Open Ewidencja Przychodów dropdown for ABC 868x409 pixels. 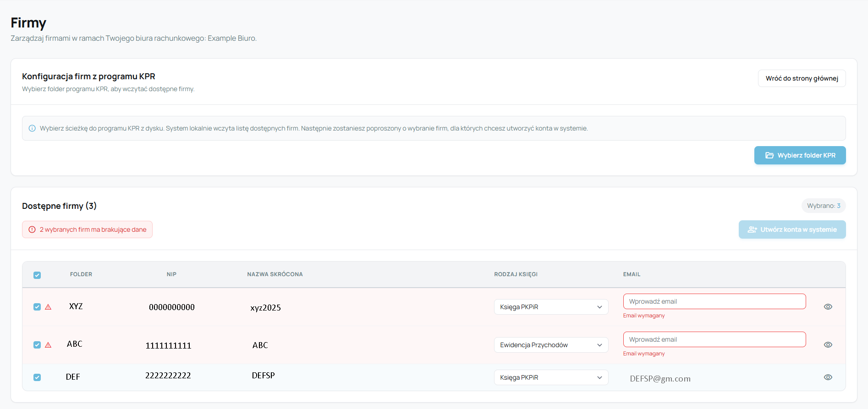[x=551, y=345]
